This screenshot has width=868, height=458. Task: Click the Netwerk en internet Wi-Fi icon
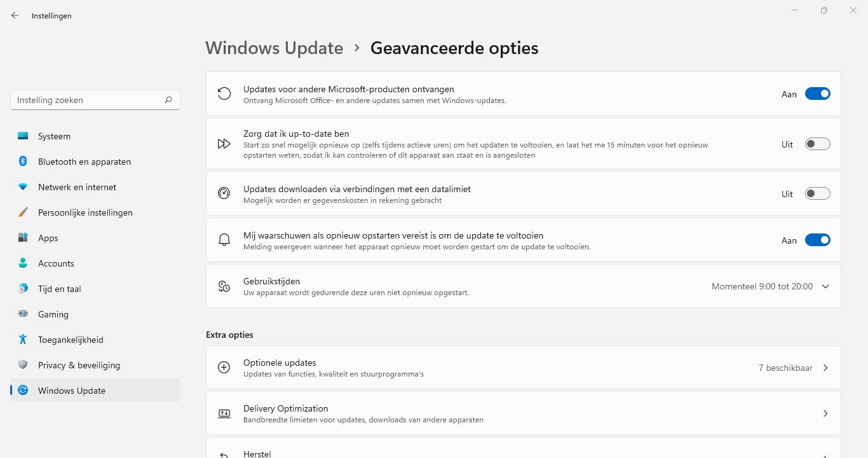(x=23, y=187)
